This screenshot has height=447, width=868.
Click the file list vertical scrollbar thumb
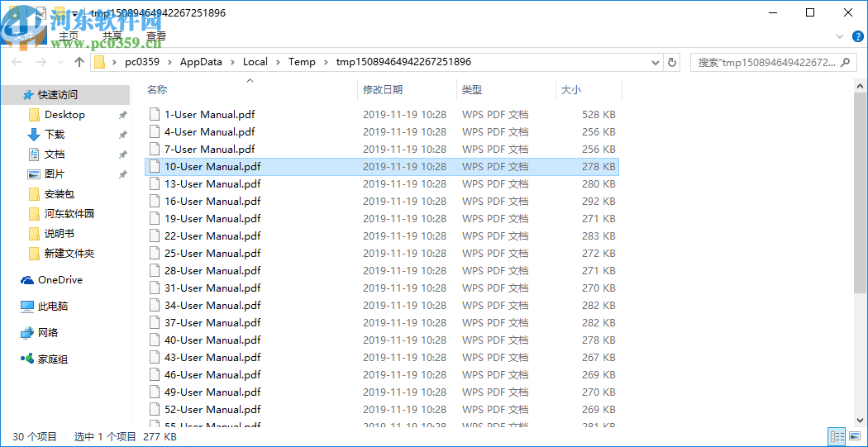click(x=861, y=193)
